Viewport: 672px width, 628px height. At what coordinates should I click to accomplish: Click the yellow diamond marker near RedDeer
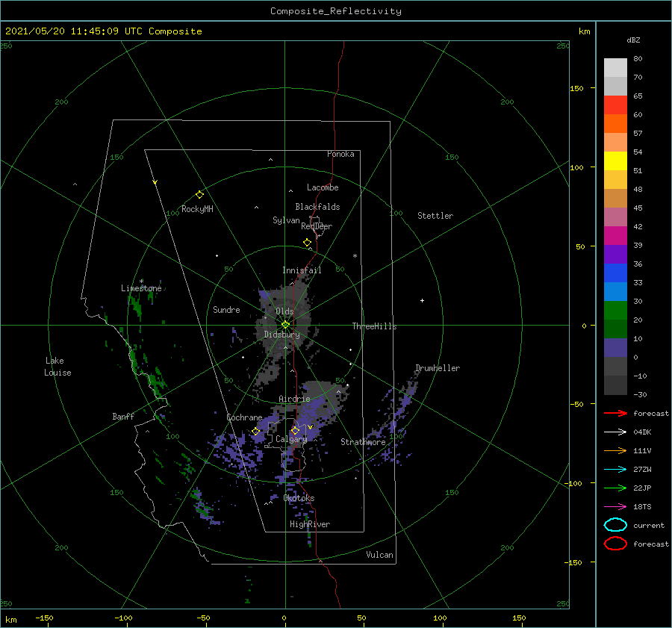pos(307,243)
